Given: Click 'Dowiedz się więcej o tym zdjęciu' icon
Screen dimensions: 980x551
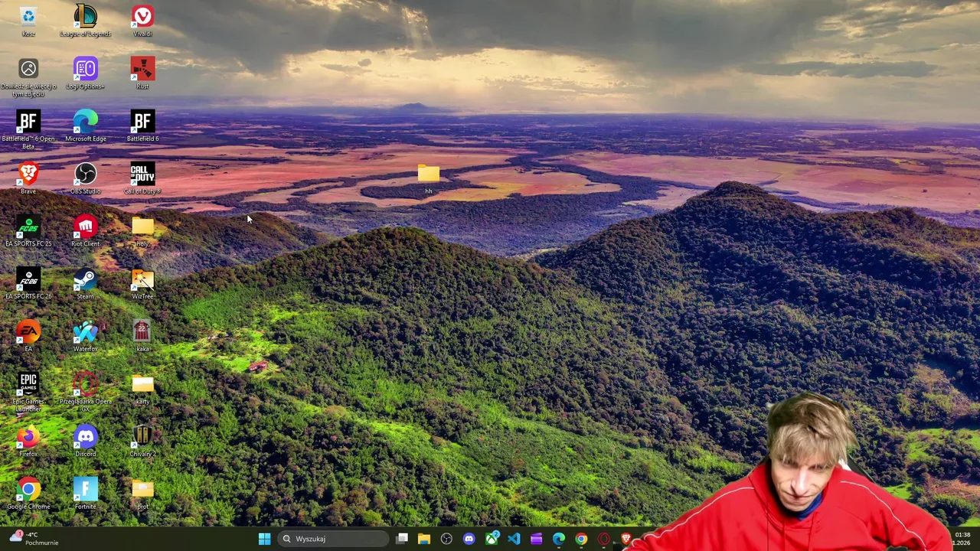Looking at the screenshot, I should [x=28, y=77].
